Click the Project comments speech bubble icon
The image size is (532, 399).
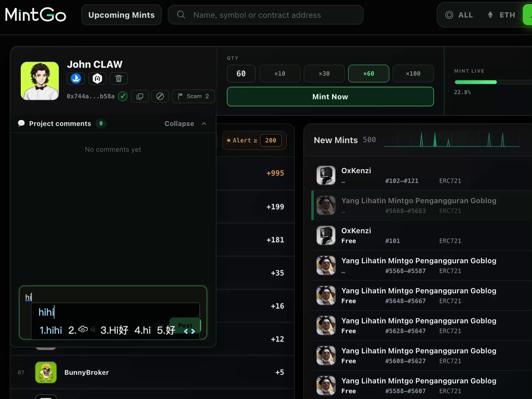pyautogui.click(x=21, y=123)
